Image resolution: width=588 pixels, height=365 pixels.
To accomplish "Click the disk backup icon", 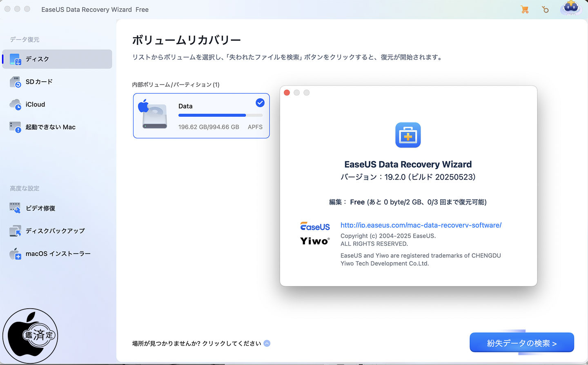I will click(15, 231).
